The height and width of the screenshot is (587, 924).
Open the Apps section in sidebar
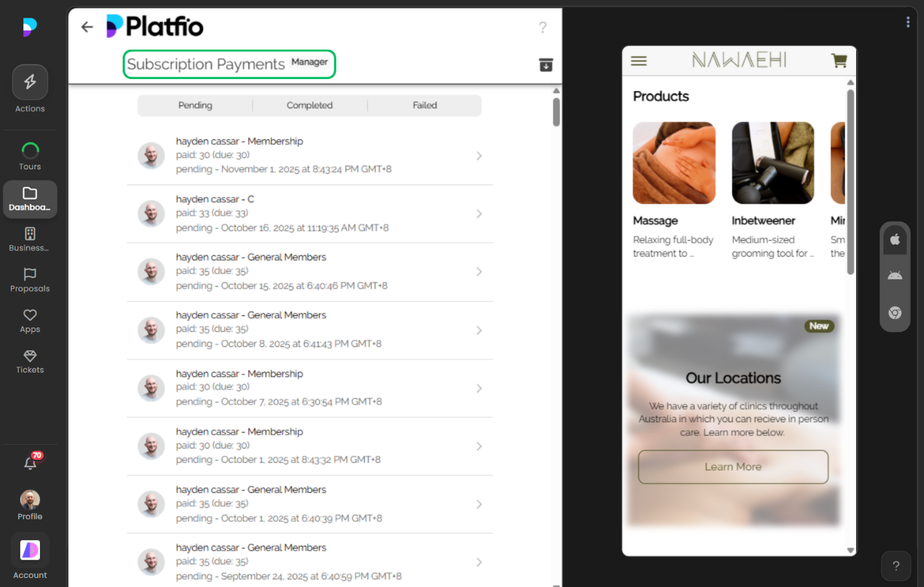[30, 316]
